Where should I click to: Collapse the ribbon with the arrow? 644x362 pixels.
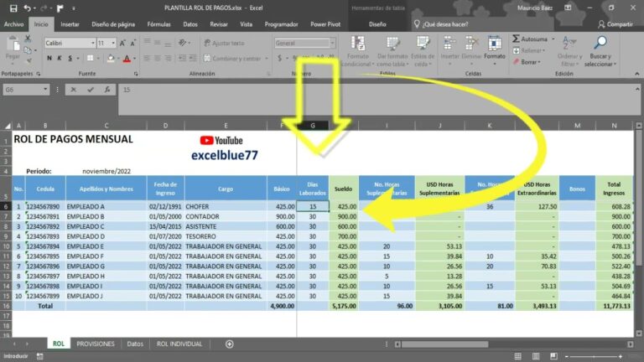tap(636, 74)
